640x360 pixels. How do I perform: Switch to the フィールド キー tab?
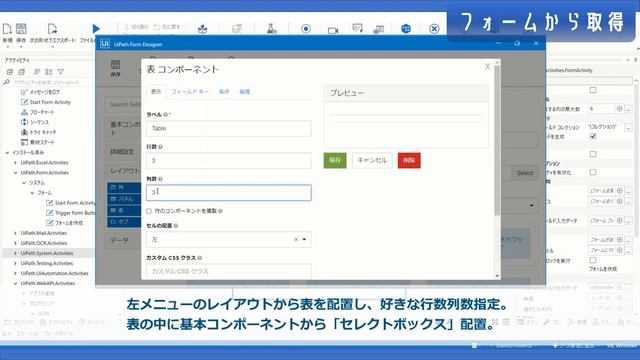point(190,91)
